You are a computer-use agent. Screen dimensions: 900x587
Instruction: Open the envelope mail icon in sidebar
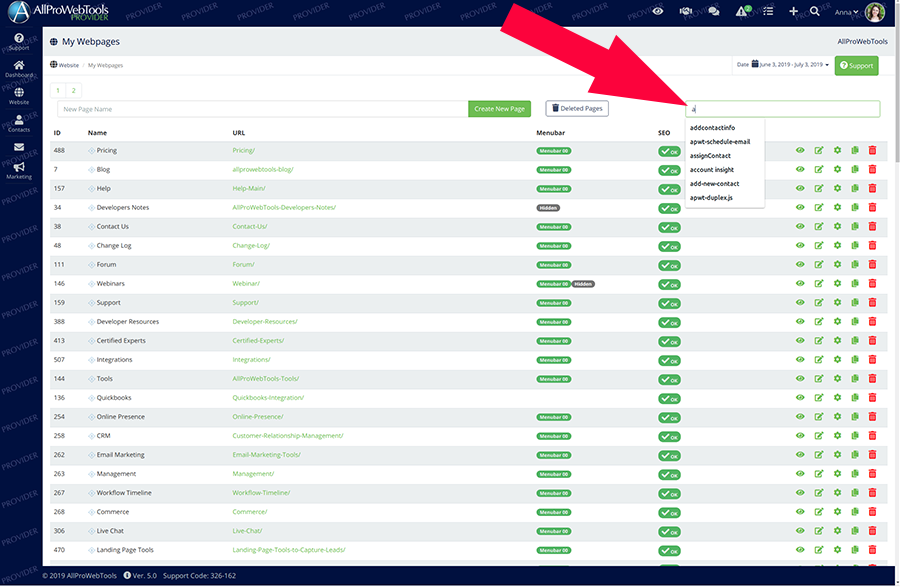(x=19, y=147)
